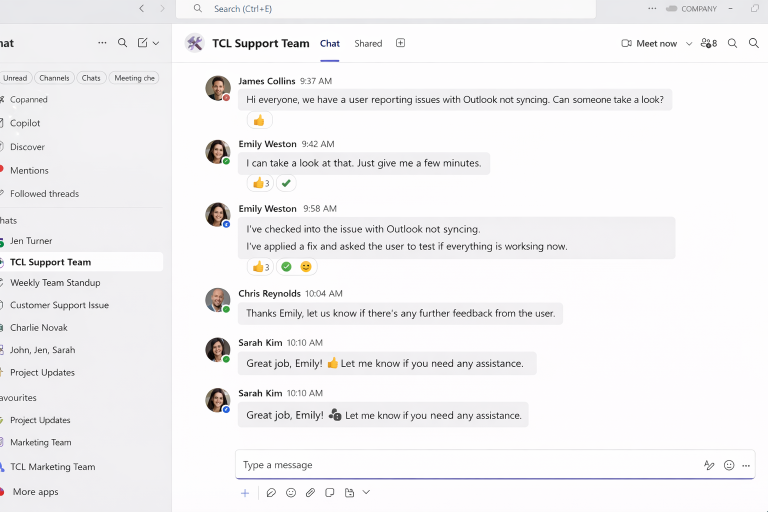Click the thumbs up 3 reaction on Emily's 9:58 message
The height and width of the screenshot is (512, 768).
point(261,267)
